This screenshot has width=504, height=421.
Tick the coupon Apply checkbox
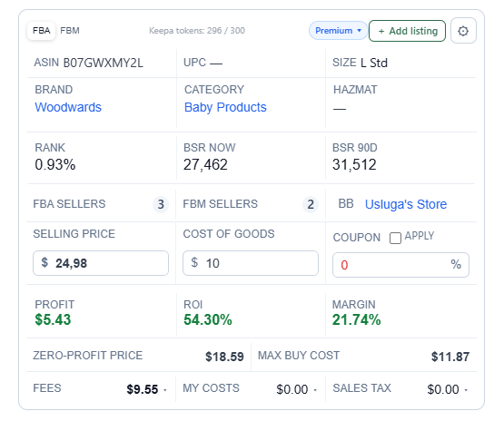[x=395, y=238]
